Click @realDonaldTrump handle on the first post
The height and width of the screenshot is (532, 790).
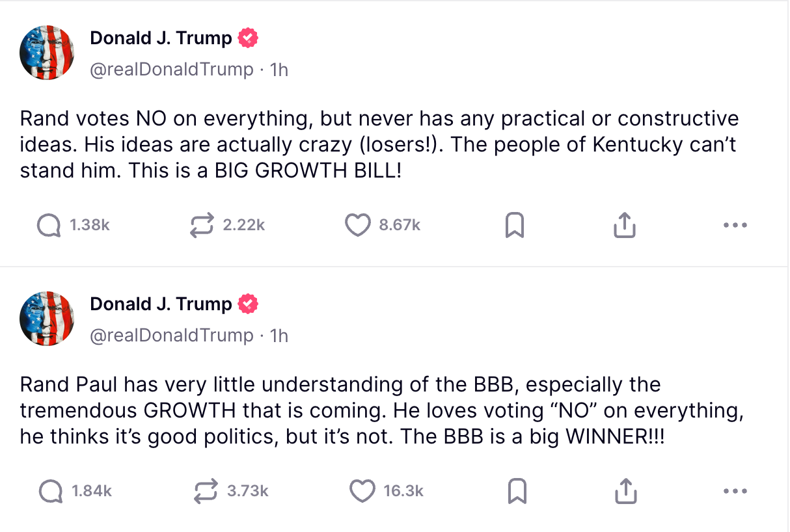(x=171, y=70)
